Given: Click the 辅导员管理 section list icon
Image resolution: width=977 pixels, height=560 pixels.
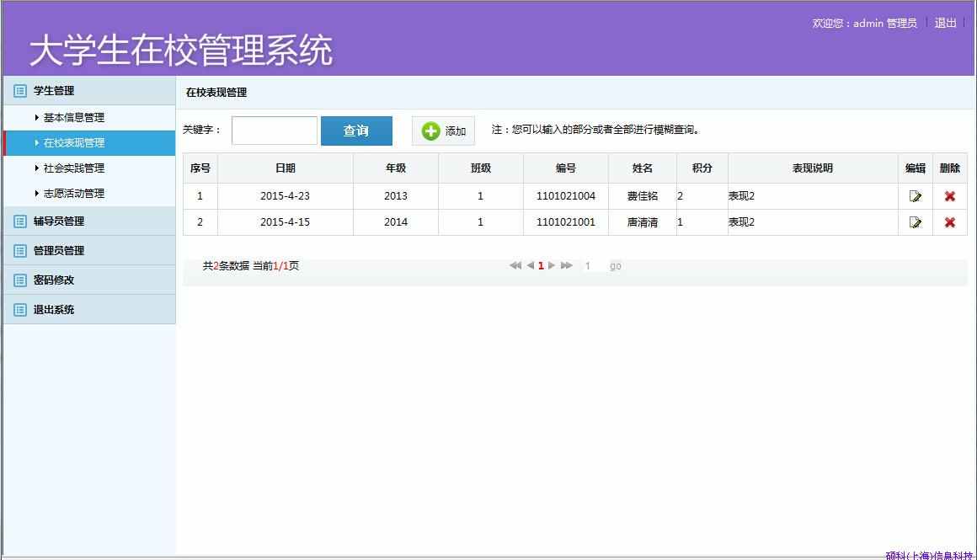Looking at the screenshot, I should point(20,221).
